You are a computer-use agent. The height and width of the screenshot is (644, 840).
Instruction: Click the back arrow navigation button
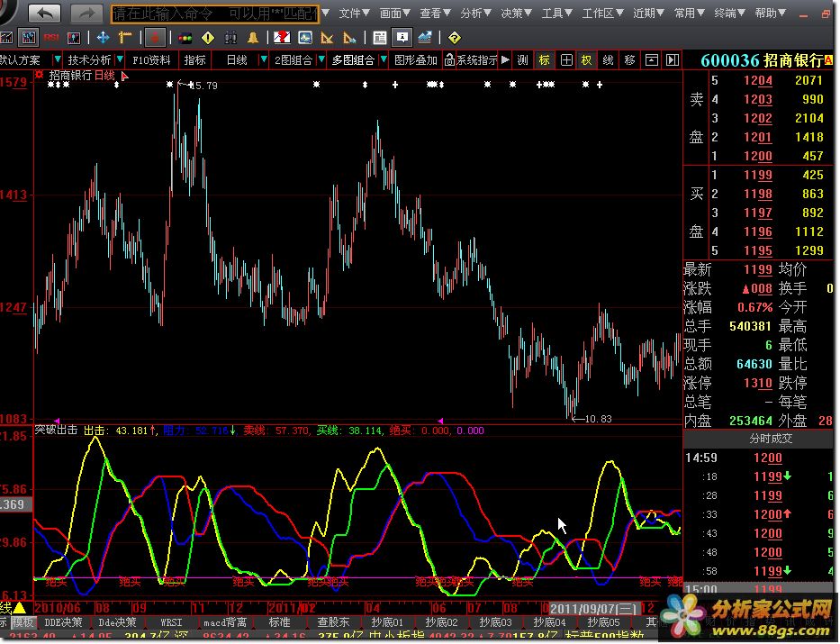click(x=44, y=13)
